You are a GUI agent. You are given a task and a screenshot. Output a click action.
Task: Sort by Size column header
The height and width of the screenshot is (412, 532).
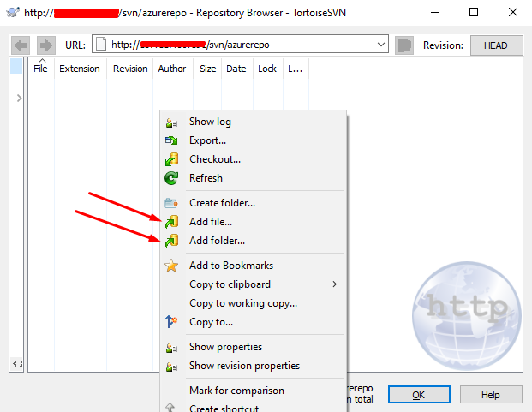pos(207,69)
